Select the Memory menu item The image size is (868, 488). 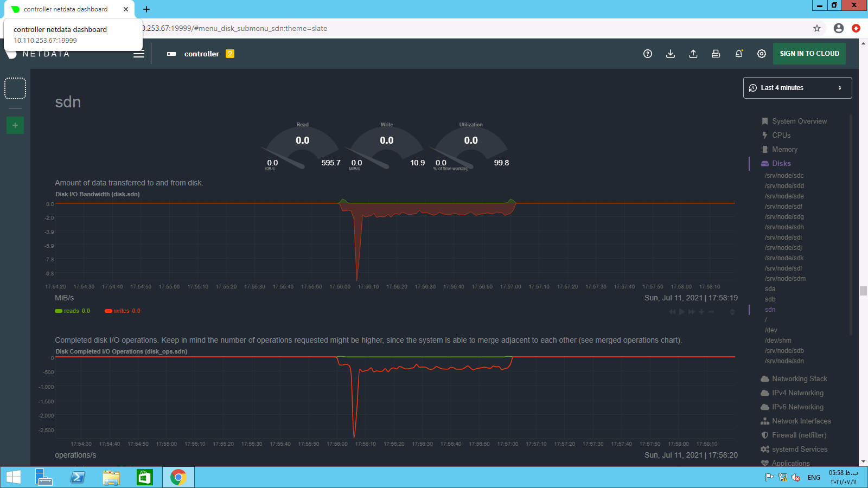(x=784, y=150)
